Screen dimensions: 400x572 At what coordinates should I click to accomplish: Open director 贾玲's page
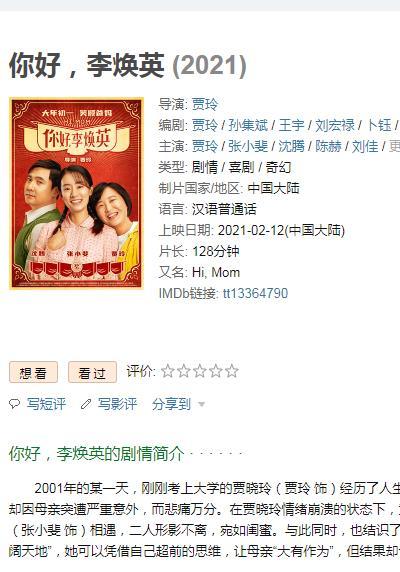click(205, 104)
